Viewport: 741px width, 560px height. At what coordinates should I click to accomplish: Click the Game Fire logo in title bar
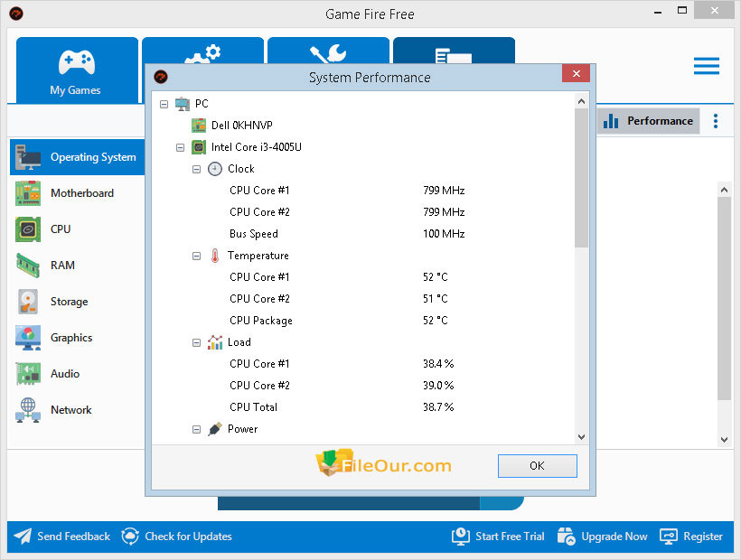tap(15, 14)
